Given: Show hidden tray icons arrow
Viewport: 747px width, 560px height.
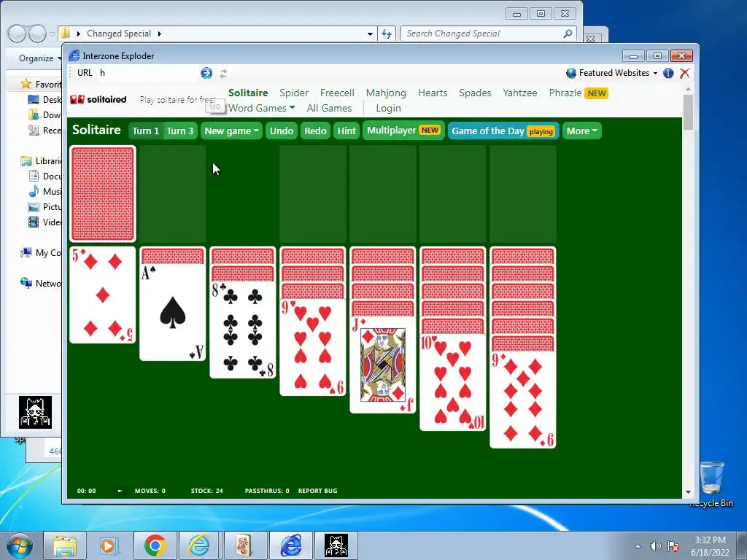Looking at the screenshot, I should [x=638, y=546].
